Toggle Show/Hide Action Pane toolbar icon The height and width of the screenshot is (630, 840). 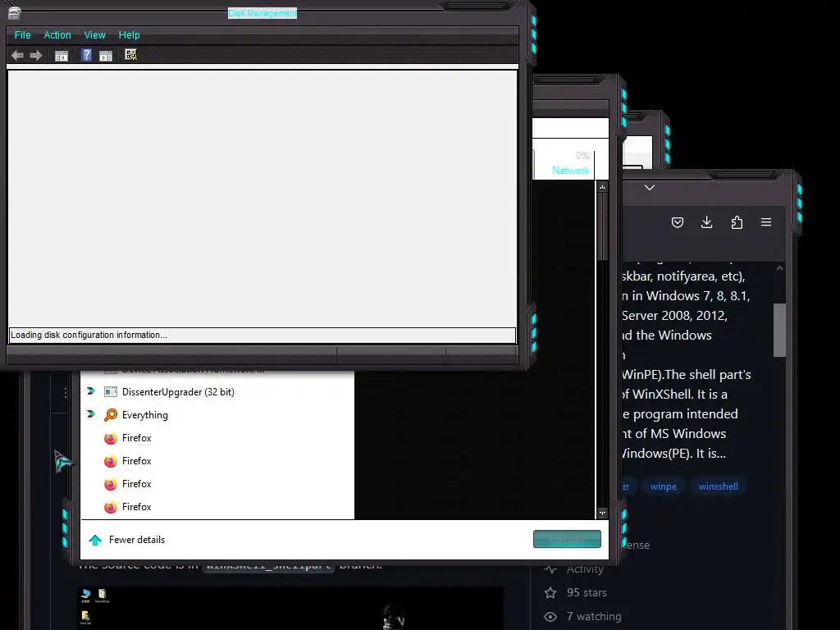[x=106, y=55]
